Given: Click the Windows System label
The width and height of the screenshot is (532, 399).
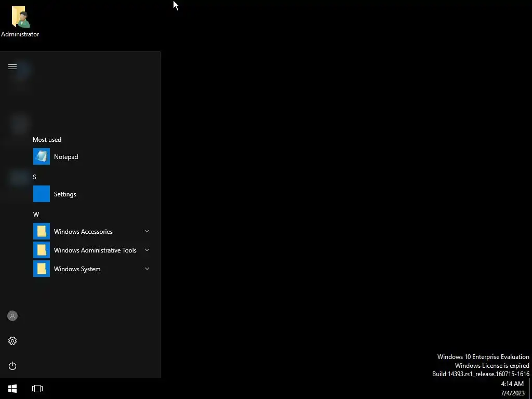Looking at the screenshot, I should coord(77,269).
